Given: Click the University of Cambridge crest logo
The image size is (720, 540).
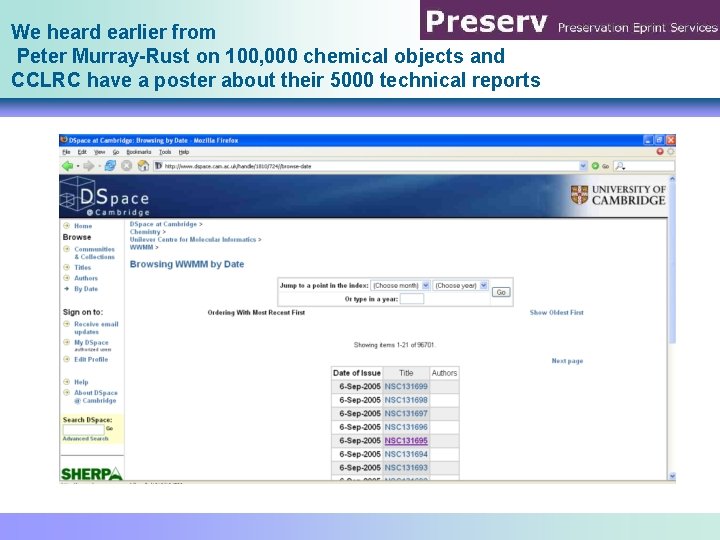Looking at the screenshot, I should coord(579,195).
